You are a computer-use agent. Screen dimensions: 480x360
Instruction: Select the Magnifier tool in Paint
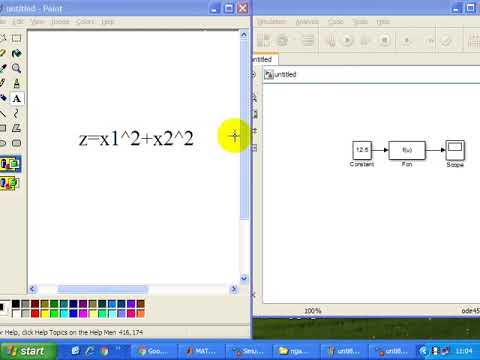pos(16,68)
